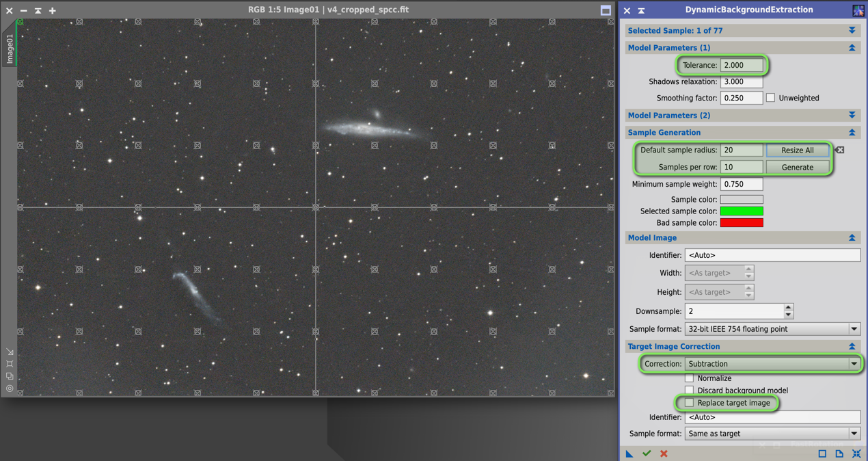Cancel the process with the red X

pos(664,453)
